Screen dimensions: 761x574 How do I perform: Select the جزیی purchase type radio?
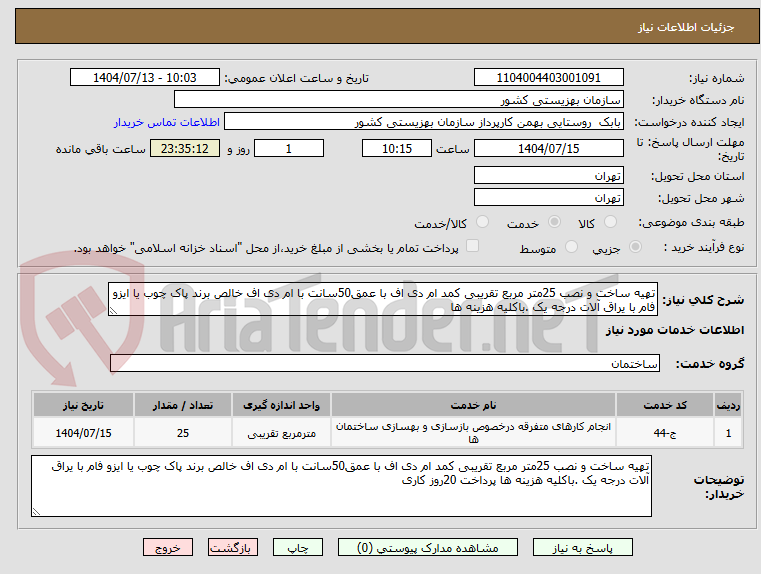(635, 247)
